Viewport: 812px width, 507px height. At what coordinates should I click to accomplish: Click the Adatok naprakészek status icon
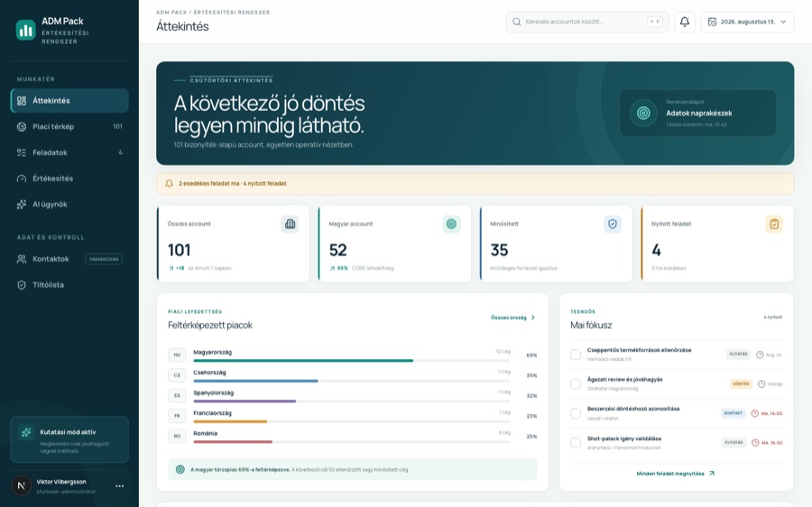[643, 113]
